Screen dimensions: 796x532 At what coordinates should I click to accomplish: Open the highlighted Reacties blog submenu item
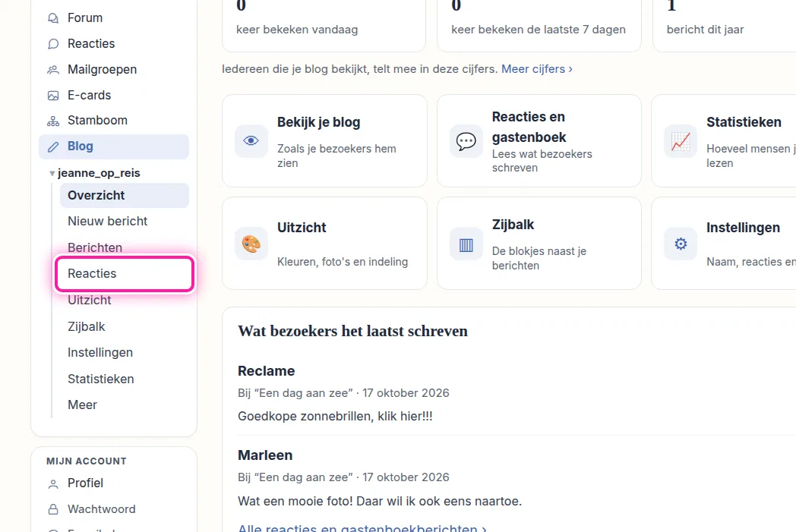click(125, 274)
